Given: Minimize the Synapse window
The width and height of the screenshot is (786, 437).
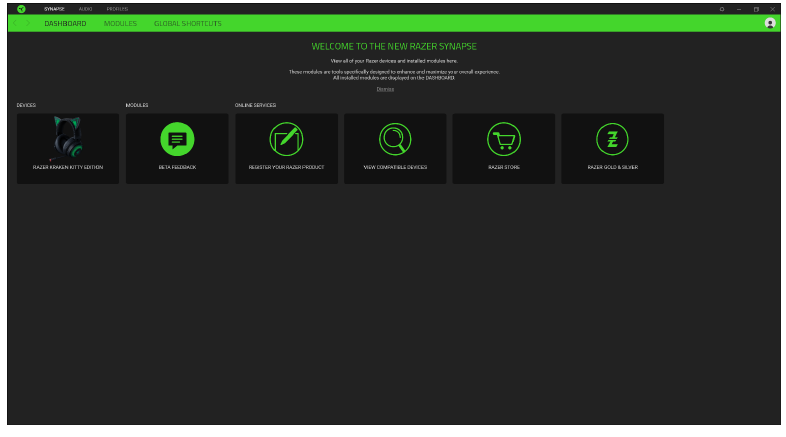Looking at the screenshot, I should point(739,9).
